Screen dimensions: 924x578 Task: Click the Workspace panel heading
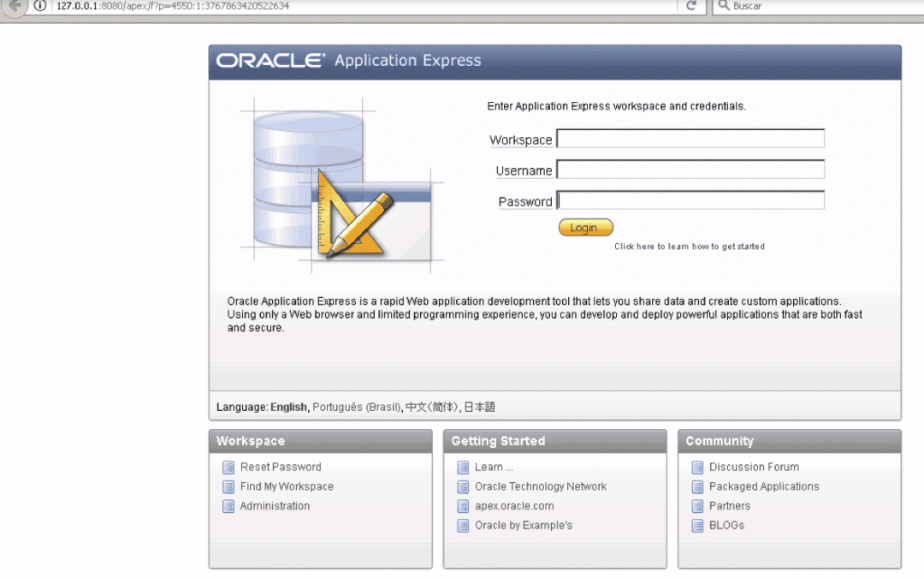(x=251, y=441)
